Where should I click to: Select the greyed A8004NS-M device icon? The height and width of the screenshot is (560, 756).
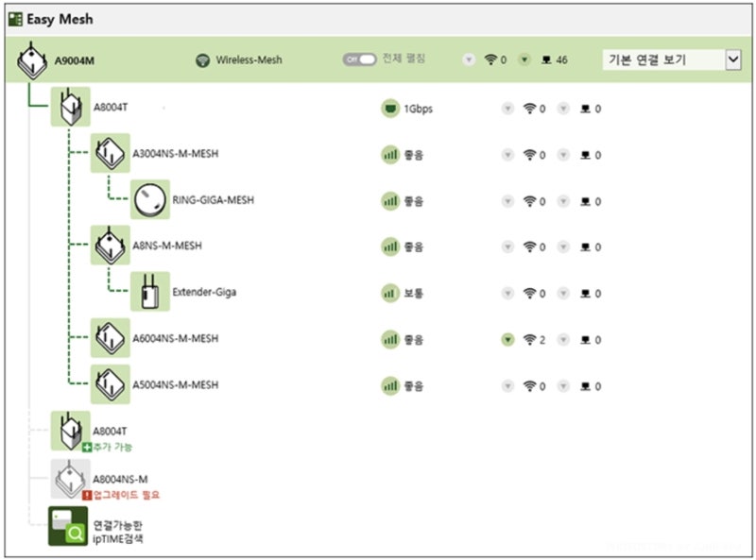coord(70,479)
